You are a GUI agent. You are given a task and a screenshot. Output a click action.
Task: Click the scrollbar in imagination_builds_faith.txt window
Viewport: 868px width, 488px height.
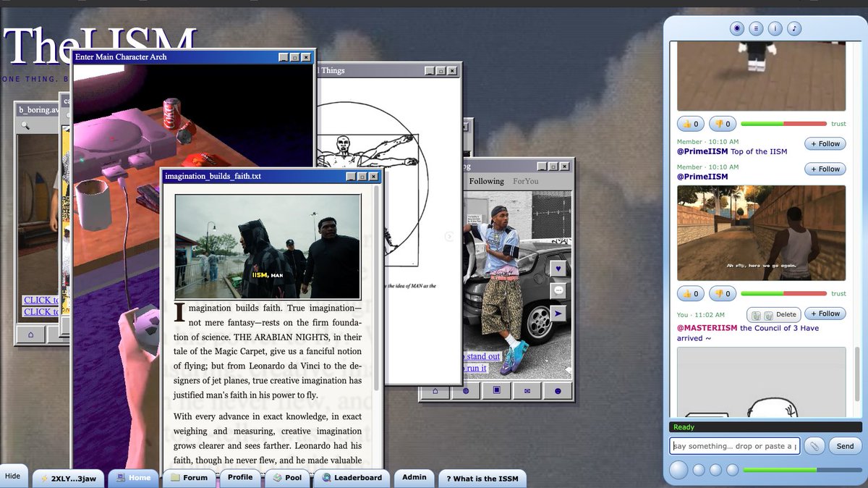[376, 290]
